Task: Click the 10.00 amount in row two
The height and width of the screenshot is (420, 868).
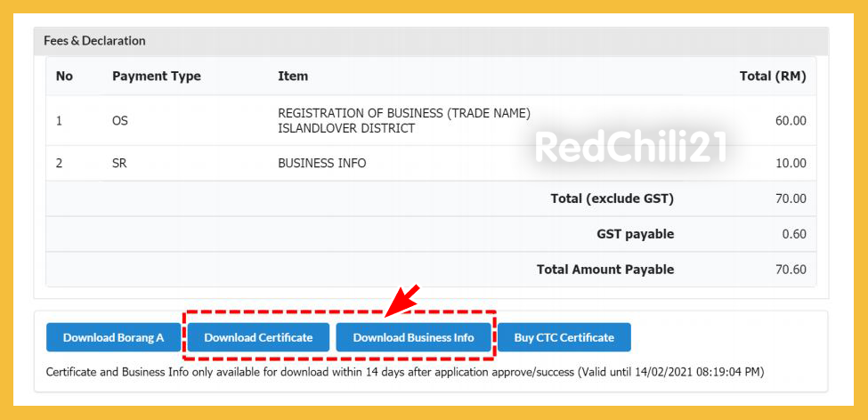Action: pyautogui.click(x=791, y=164)
